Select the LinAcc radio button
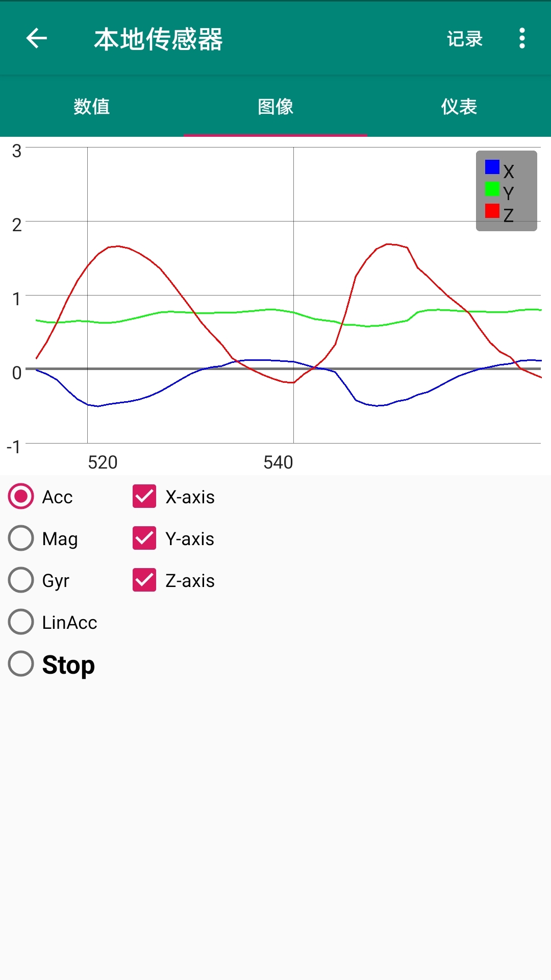This screenshot has width=551, height=980. [21, 622]
